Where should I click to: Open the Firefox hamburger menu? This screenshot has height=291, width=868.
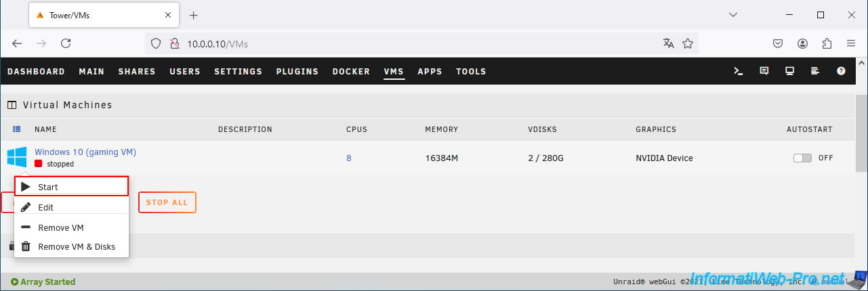pyautogui.click(x=851, y=43)
